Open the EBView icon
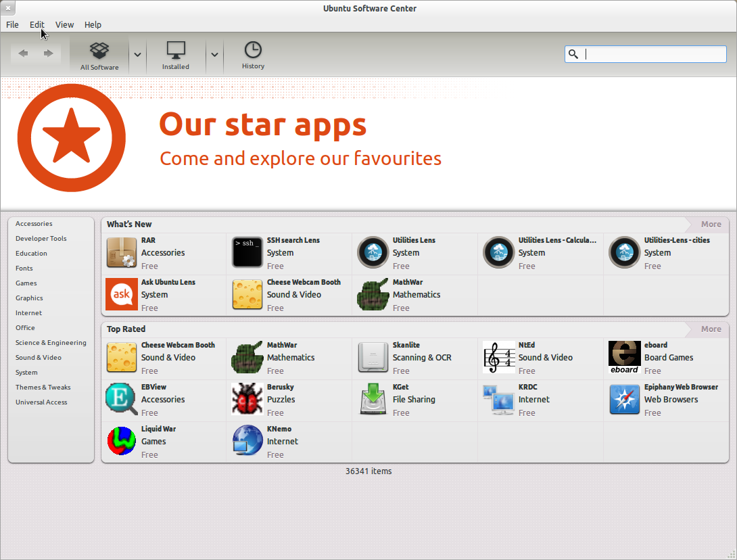737x560 pixels. pyautogui.click(x=122, y=399)
